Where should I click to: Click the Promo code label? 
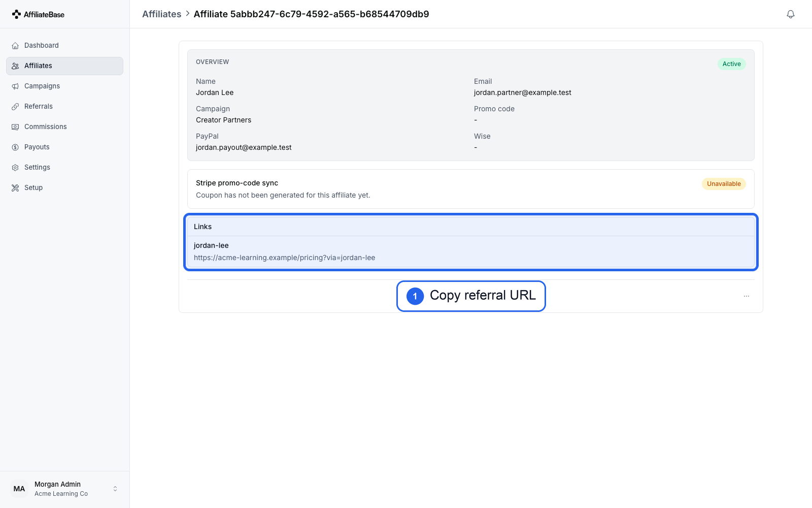tap(494, 109)
